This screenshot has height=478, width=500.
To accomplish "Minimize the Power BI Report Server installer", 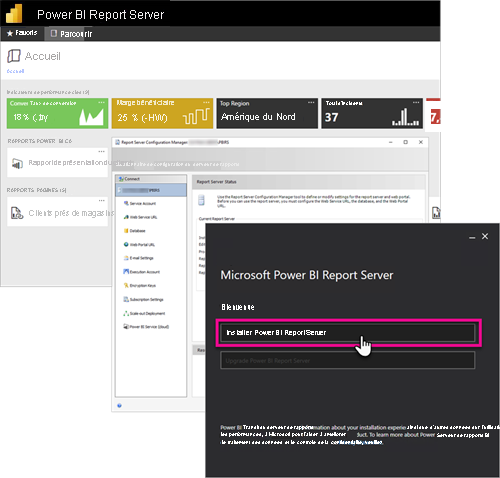I will [x=472, y=237].
